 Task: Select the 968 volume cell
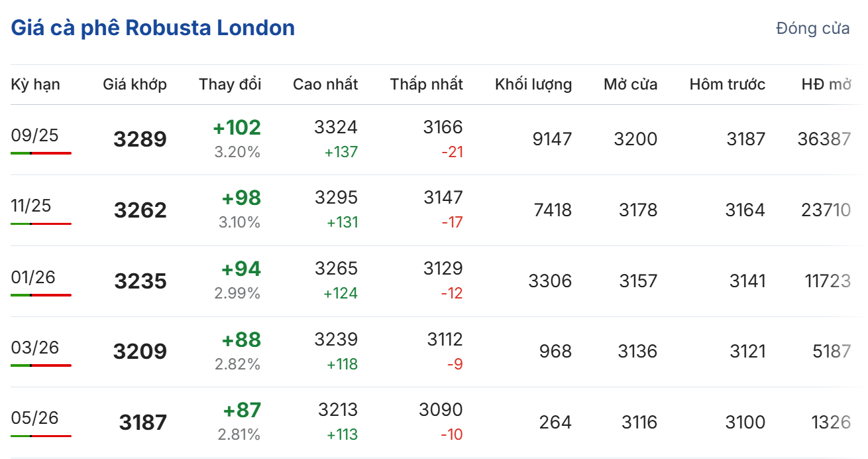tap(555, 351)
